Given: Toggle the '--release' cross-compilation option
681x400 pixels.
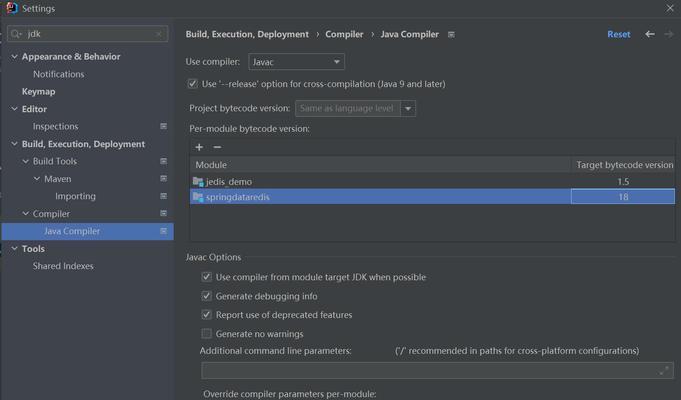Looking at the screenshot, I should (x=192, y=84).
